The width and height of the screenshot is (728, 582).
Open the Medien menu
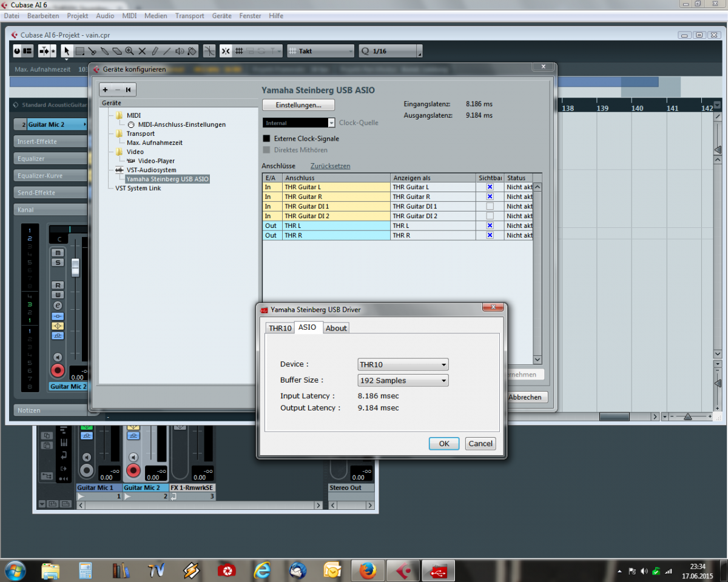coord(156,16)
